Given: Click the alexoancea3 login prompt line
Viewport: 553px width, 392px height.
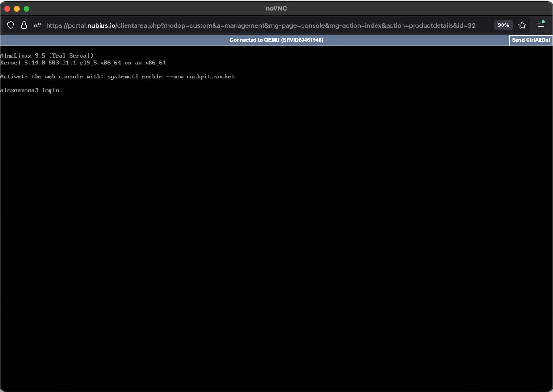Looking at the screenshot, I should (31, 90).
